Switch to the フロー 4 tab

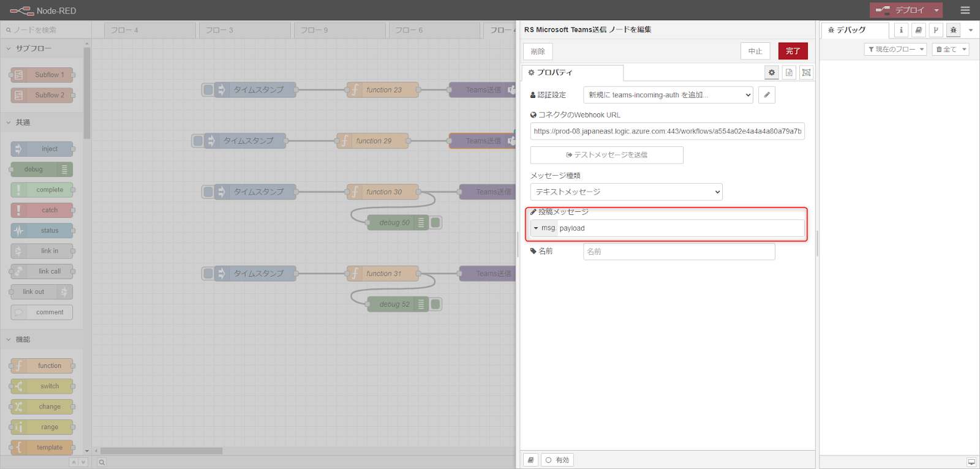[x=150, y=30]
